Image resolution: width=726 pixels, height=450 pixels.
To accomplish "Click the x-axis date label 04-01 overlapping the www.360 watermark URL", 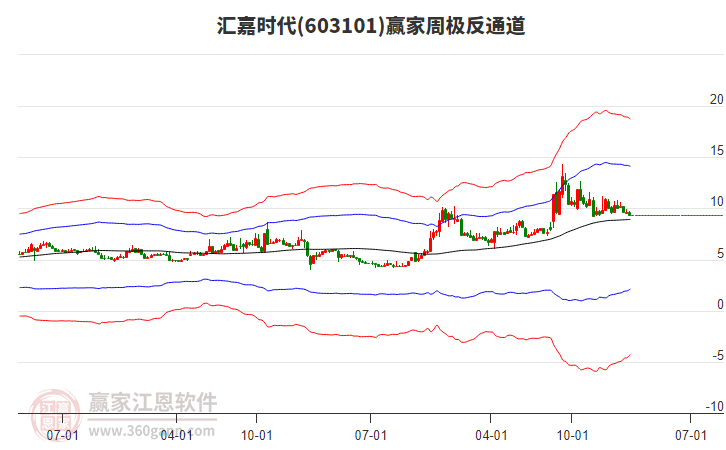I will point(176,435).
